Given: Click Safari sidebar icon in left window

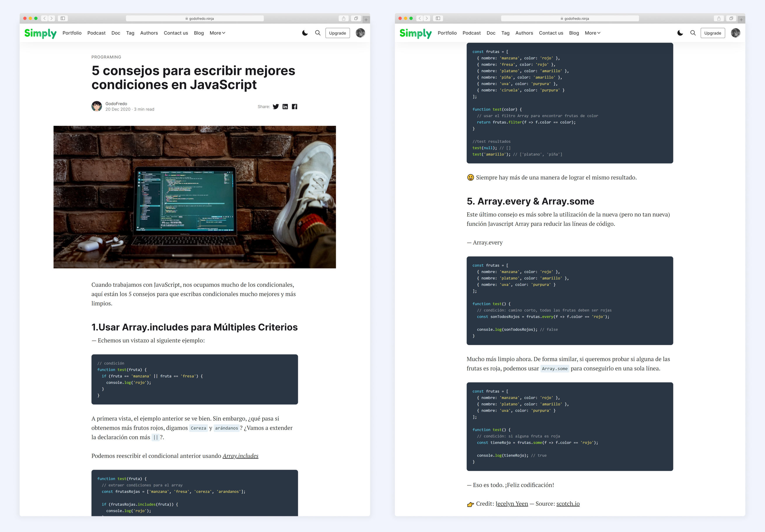Looking at the screenshot, I should coord(63,18).
